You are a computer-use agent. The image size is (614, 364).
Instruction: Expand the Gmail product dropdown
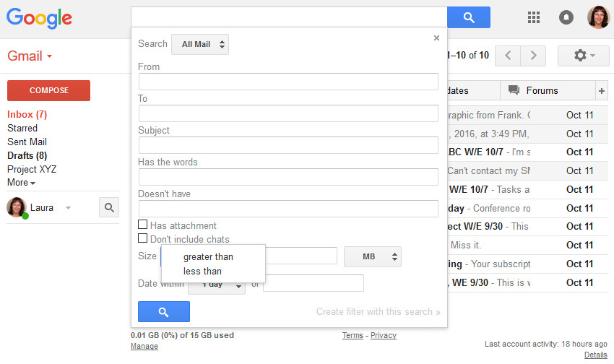30,56
